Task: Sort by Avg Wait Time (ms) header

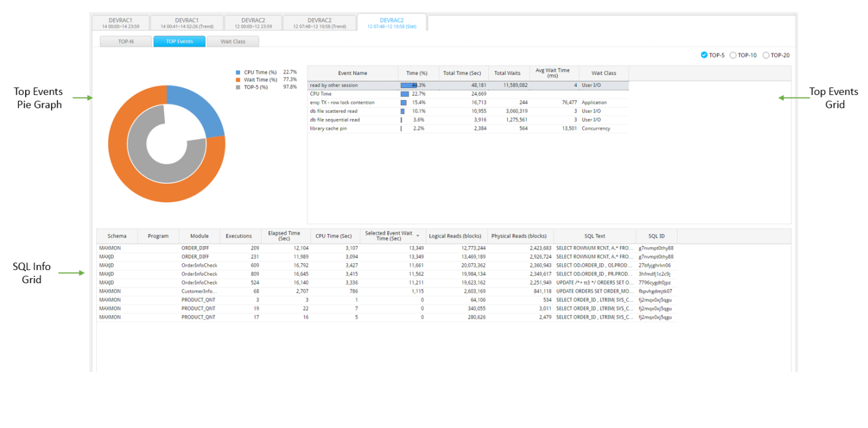Action: 554,74
